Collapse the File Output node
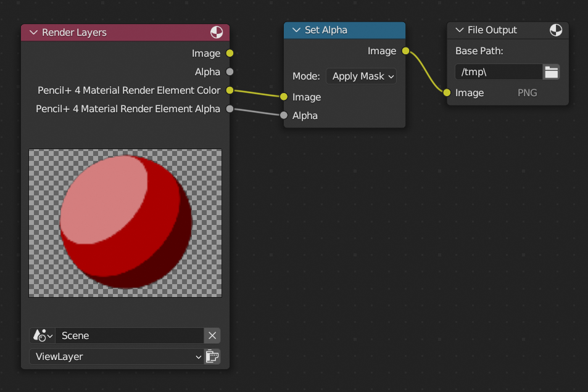This screenshot has width=588, height=392. [x=460, y=30]
